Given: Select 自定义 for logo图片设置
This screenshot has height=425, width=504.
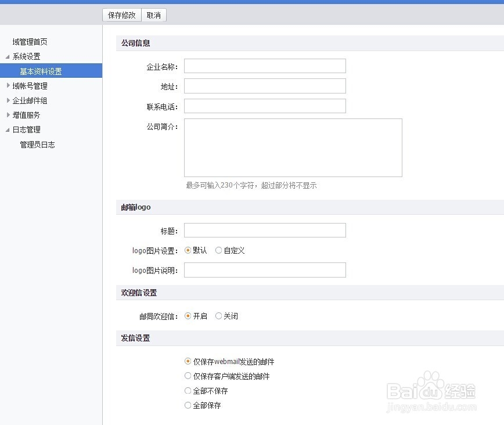Looking at the screenshot, I should click(x=218, y=250).
